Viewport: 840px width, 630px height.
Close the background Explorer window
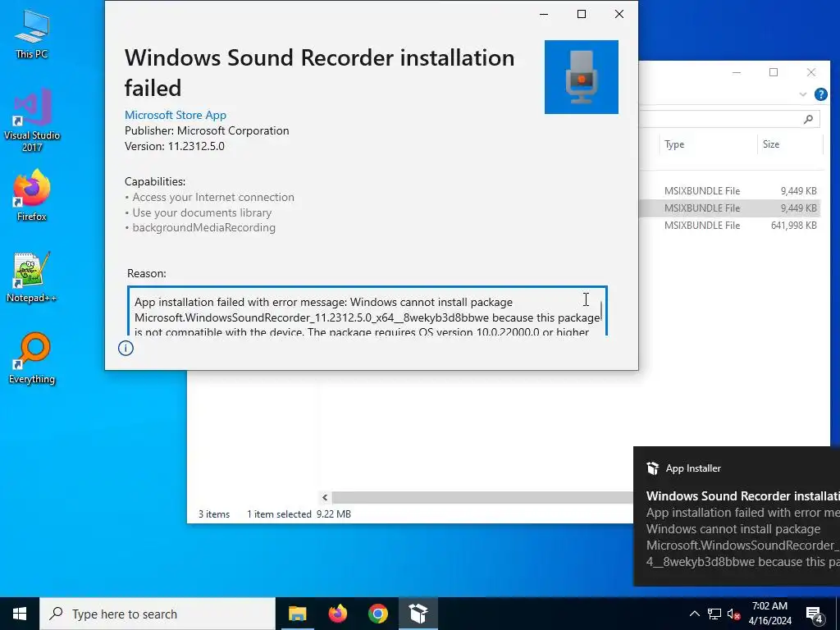pos(811,72)
